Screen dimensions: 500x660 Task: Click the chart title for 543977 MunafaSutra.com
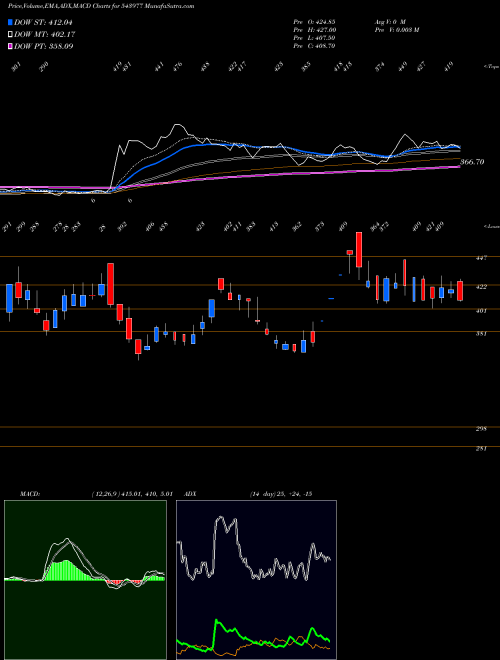point(101,7)
